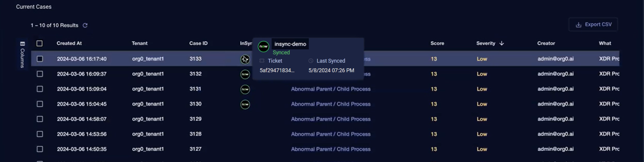The width and height of the screenshot is (644, 162).
Task: Click the Score column header
Action: (437, 43)
